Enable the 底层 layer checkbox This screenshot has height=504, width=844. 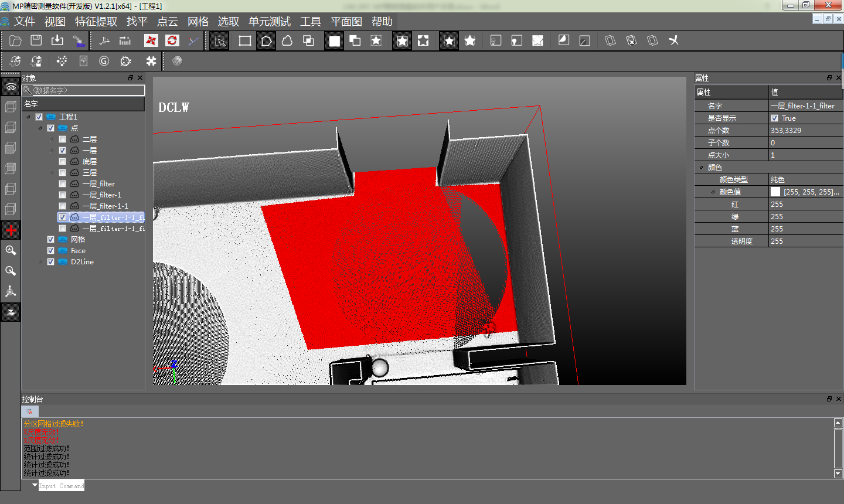click(x=62, y=162)
